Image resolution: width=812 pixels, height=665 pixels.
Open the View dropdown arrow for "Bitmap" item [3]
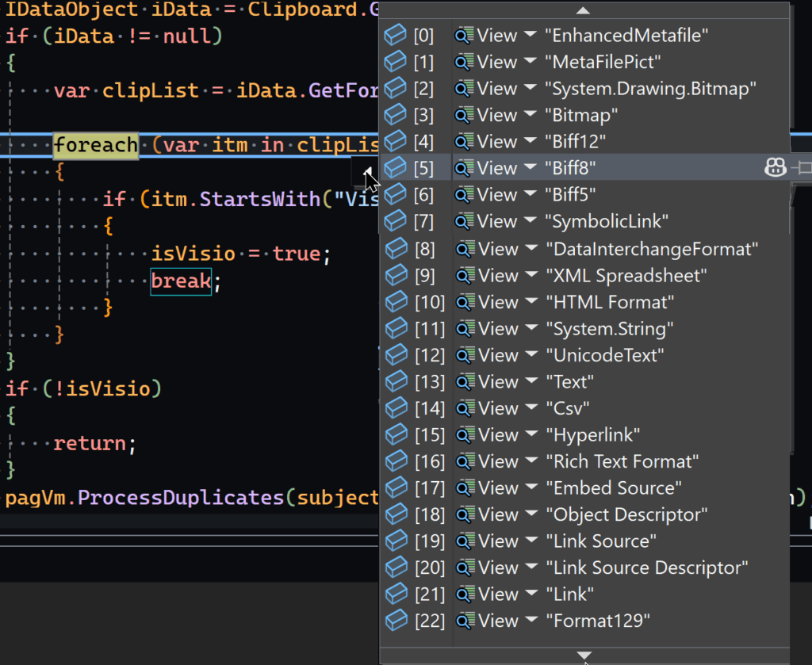pyautogui.click(x=530, y=116)
